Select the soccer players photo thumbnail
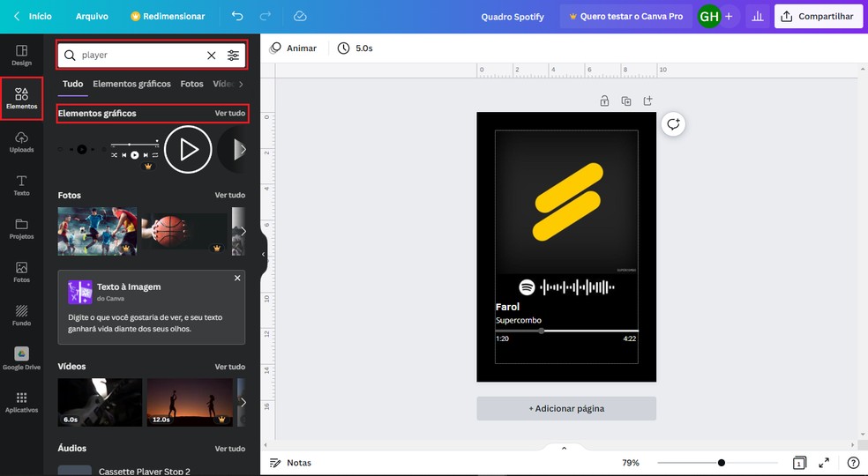868x476 pixels. [97, 231]
